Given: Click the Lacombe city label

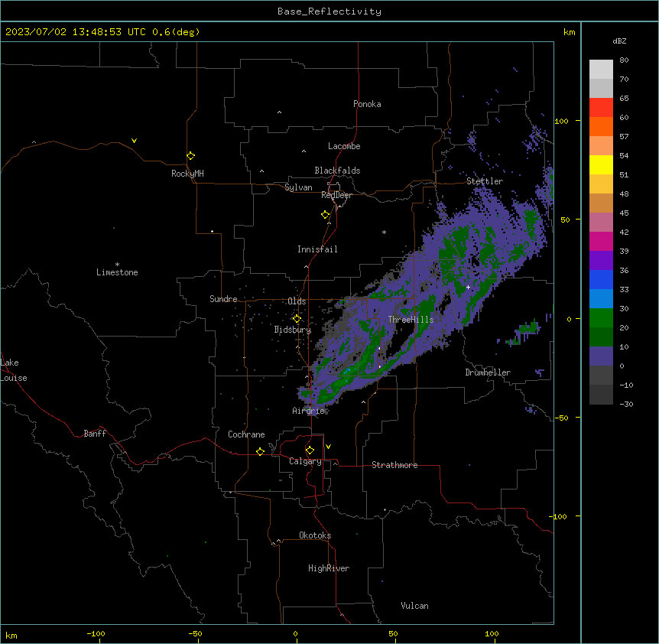Looking at the screenshot, I should (x=344, y=146).
